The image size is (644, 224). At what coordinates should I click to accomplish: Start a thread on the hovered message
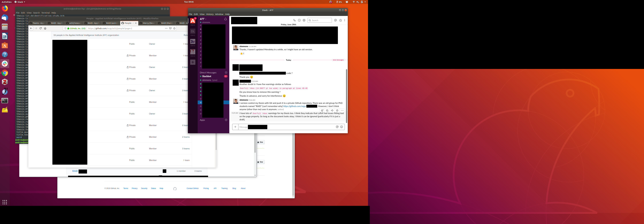click(327, 110)
